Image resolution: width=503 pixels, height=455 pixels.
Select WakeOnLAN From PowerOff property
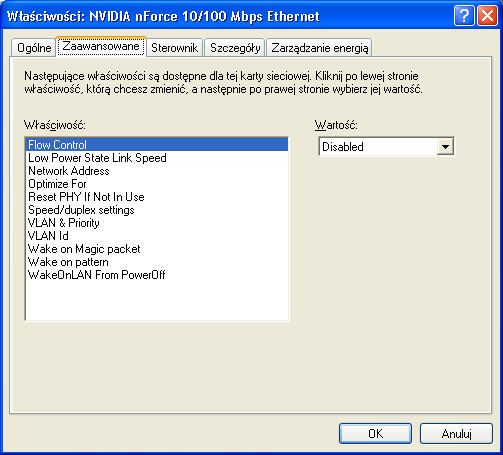pos(157,275)
